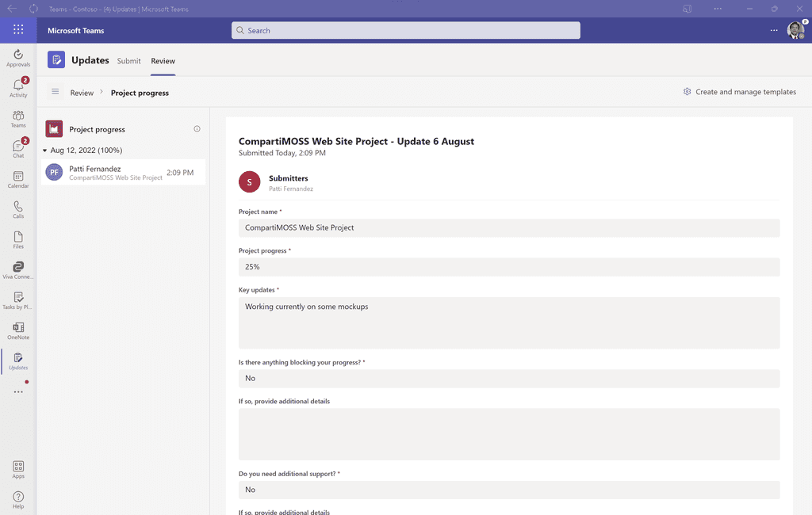812x515 pixels.
Task: Open the Activity feed
Action: pyautogui.click(x=18, y=88)
